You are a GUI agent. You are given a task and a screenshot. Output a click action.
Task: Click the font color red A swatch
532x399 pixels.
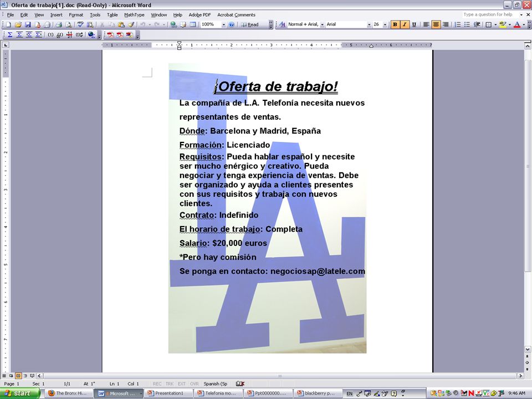click(517, 24)
